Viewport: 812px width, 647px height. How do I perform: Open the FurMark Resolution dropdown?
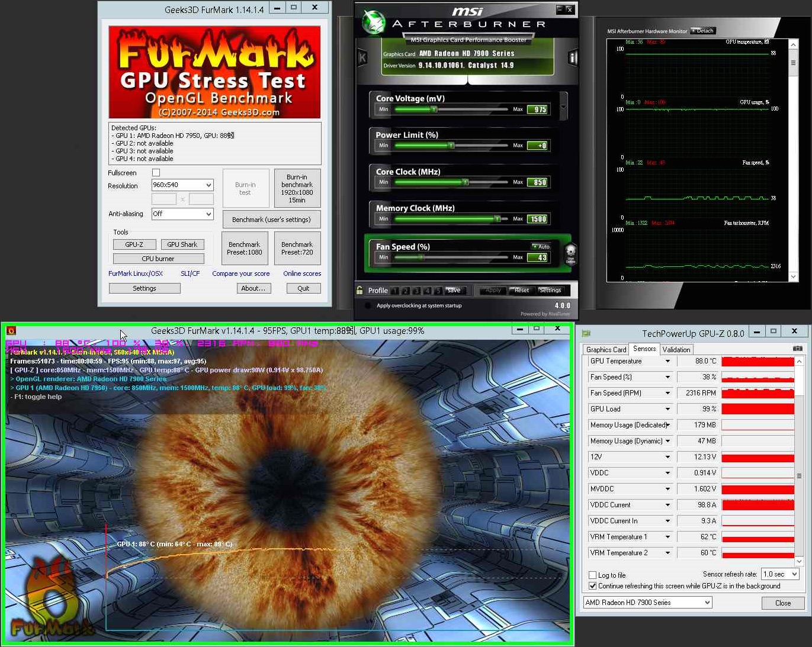(182, 185)
